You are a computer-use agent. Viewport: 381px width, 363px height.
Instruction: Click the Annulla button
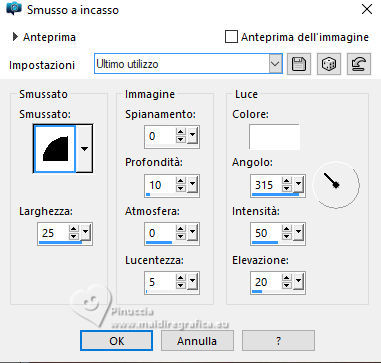pyautogui.click(x=197, y=341)
